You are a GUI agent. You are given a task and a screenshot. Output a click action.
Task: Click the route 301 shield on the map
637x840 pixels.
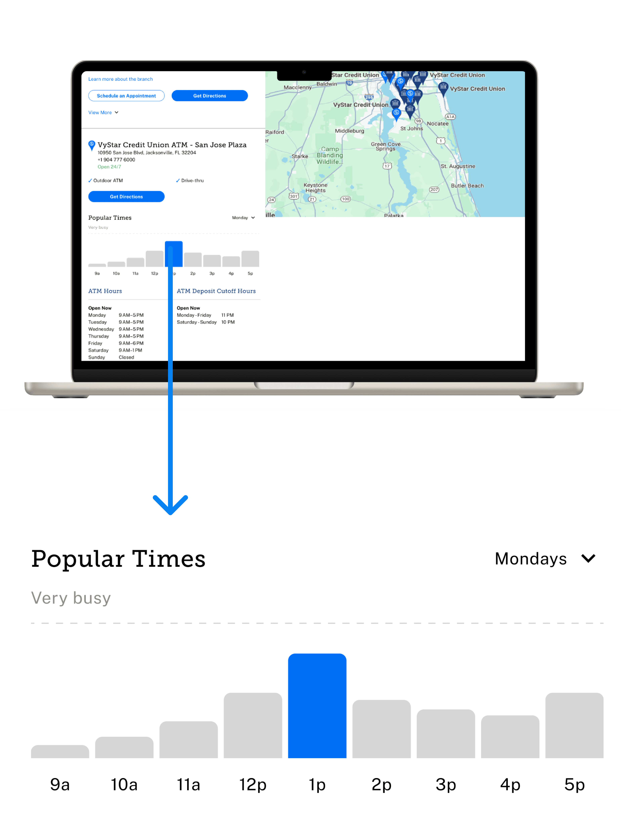click(x=294, y=196)
